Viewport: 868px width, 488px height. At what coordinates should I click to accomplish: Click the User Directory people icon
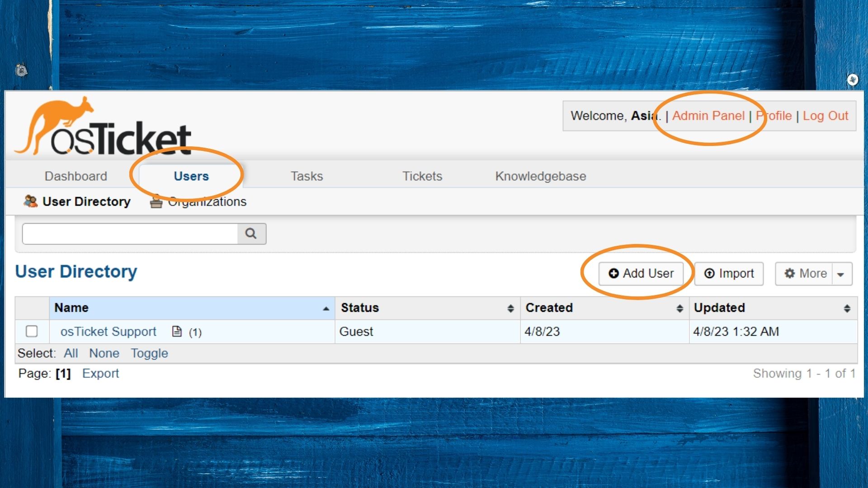click(30, 202)
